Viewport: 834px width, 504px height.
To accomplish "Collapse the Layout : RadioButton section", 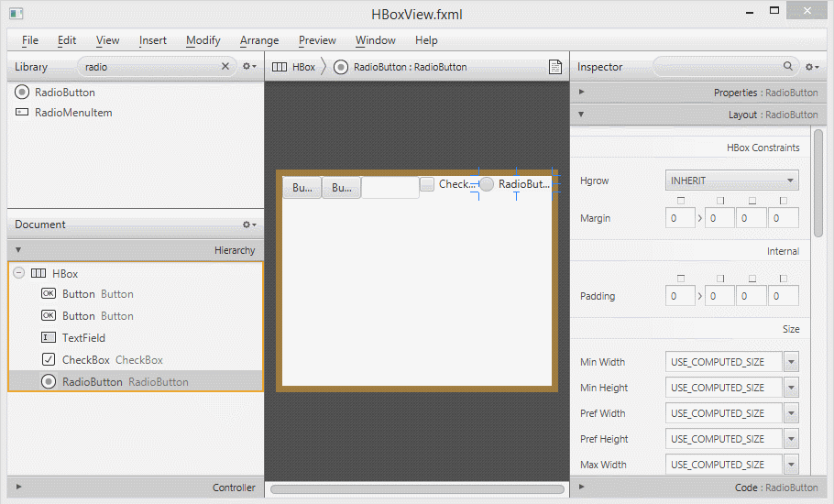I will click(581, 114).
